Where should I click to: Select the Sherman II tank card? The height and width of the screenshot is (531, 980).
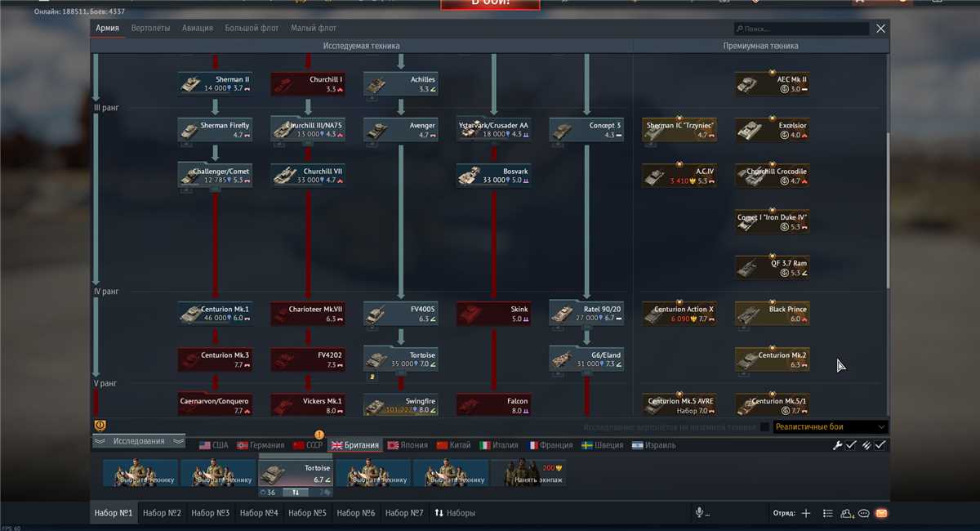(x=216, y=84)
